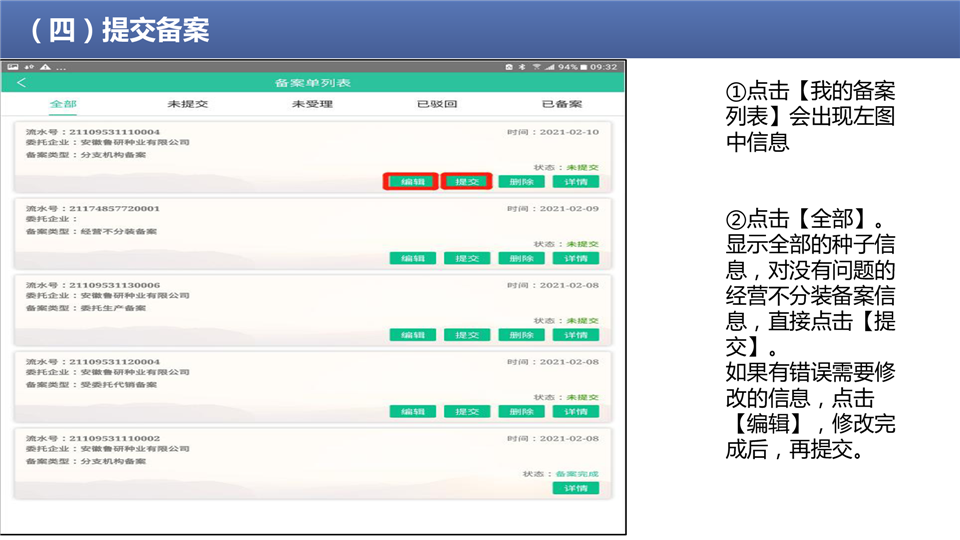View 详情 of record 21109531130006
This screenshot has height=540, width=960.
(x=575, y=335)
